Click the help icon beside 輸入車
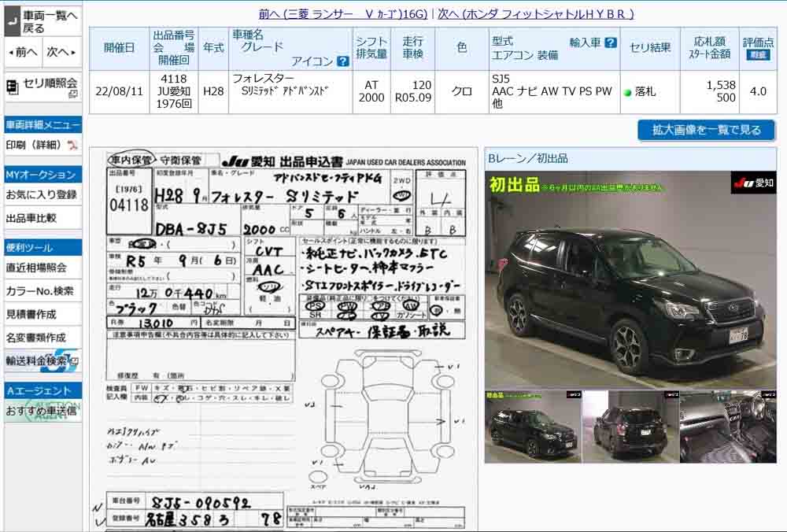Viewport: 787px width, 532px height. coord(610,43)
